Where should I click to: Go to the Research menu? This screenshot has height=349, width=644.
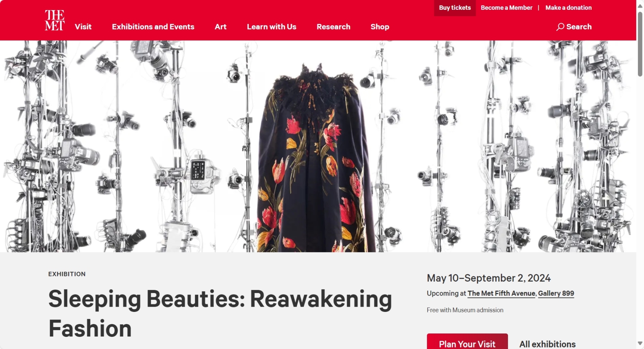tap(333, 27)
